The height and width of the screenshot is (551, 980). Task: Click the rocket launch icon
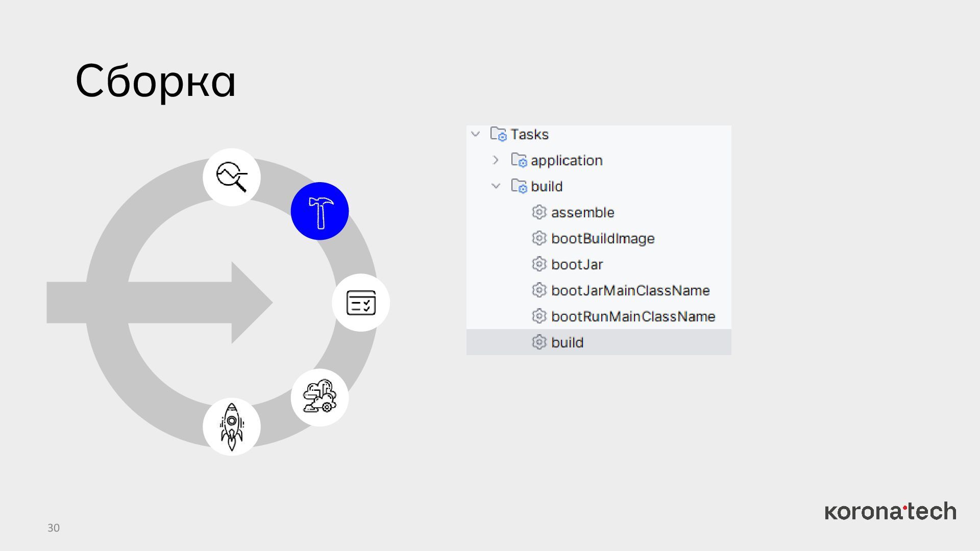[232, 427]
